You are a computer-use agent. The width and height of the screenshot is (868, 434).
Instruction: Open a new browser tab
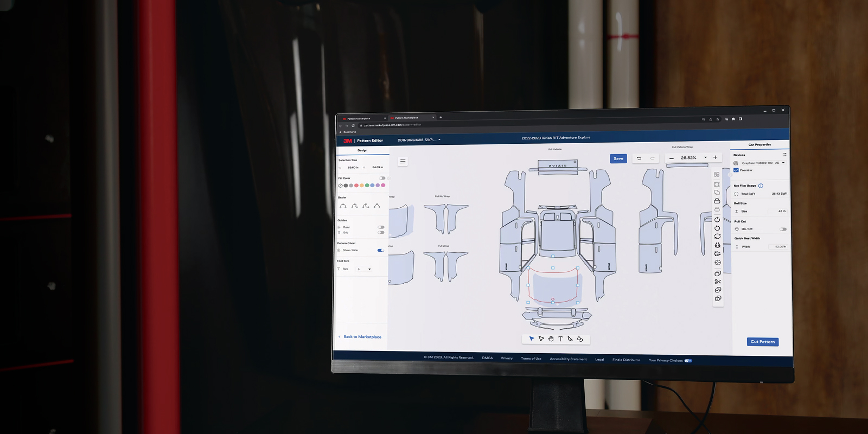click(441, 117)
